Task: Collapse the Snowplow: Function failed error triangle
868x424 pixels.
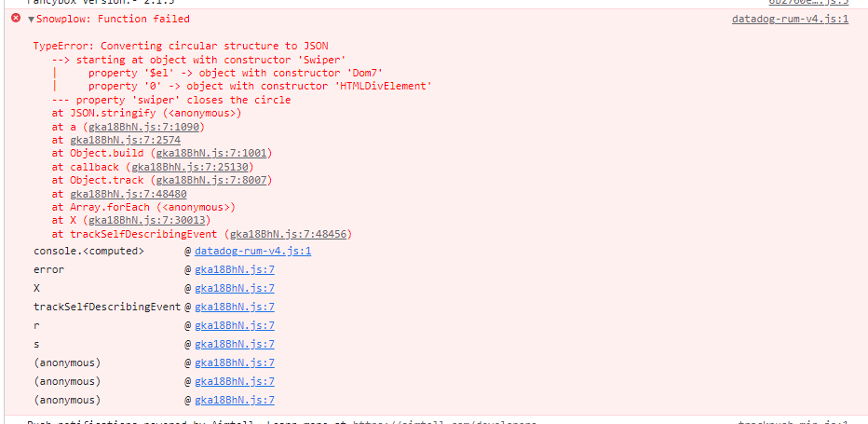Action: [x=31, y=20]
